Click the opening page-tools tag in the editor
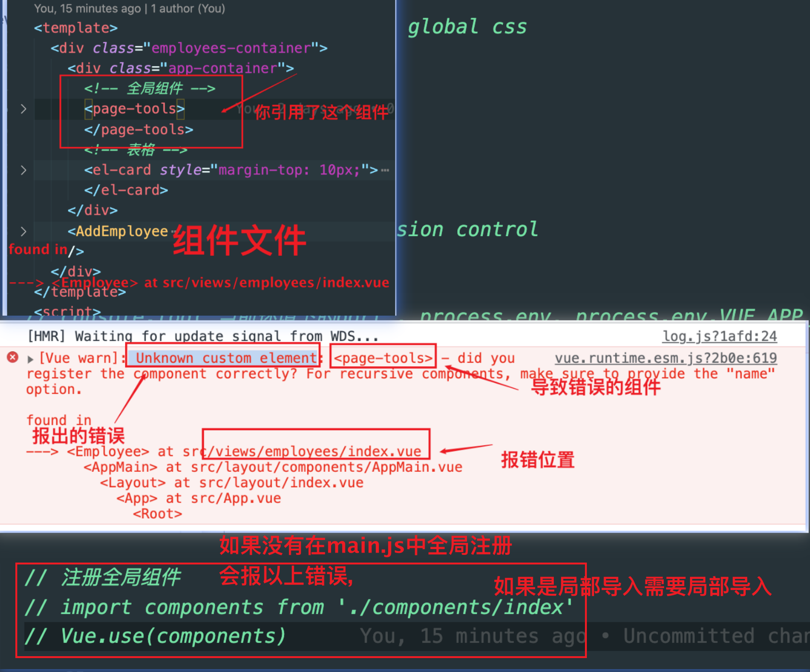810x672 pixels. pos(134,109)
